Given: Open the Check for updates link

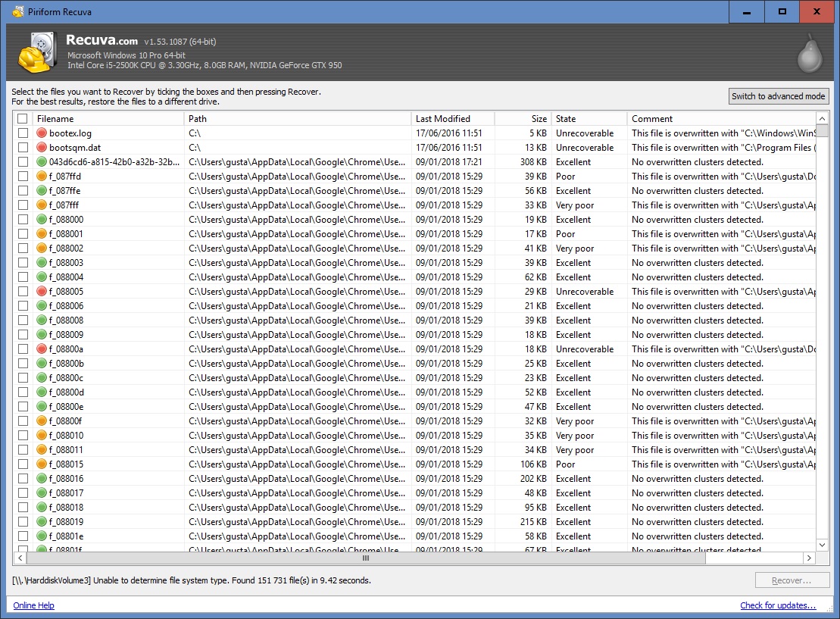Looking at the screenshot, I should [778, 605].
